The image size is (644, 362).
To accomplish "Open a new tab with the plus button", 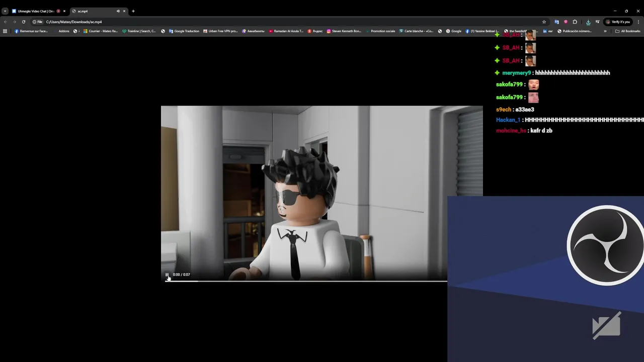I will (133, 11).
